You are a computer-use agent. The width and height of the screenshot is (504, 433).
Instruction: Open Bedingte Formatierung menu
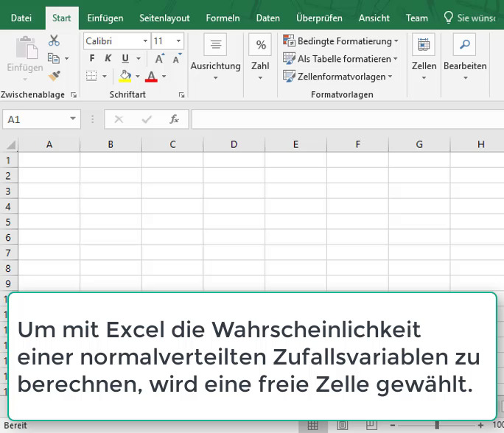(x=340, y=41)
